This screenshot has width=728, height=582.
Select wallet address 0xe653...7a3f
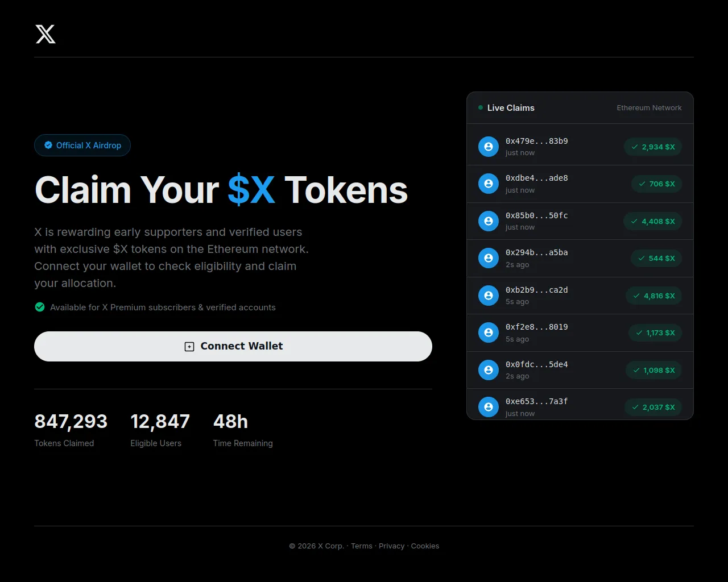536,401
